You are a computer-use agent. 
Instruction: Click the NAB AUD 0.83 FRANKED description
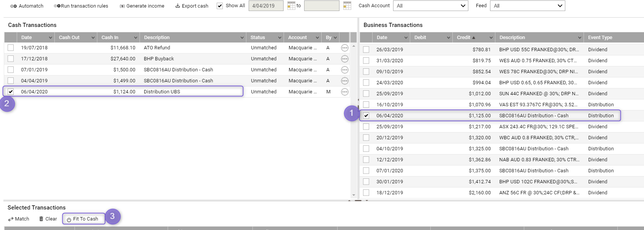click(539, 160)
